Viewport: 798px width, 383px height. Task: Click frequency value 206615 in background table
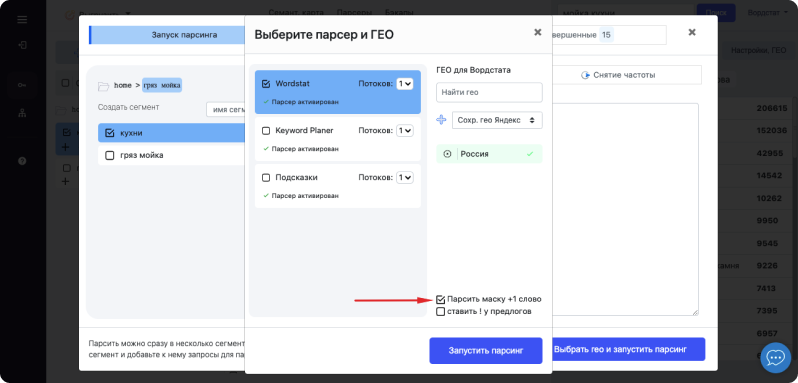(772, 108)
